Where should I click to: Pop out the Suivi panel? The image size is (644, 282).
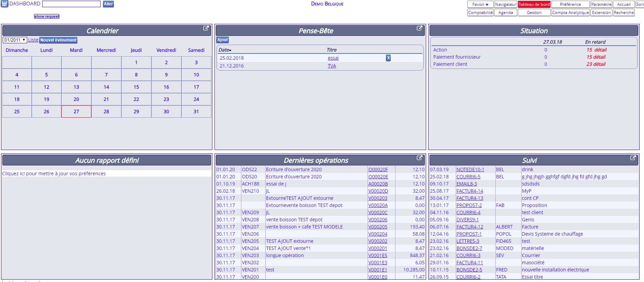point(633,158)
